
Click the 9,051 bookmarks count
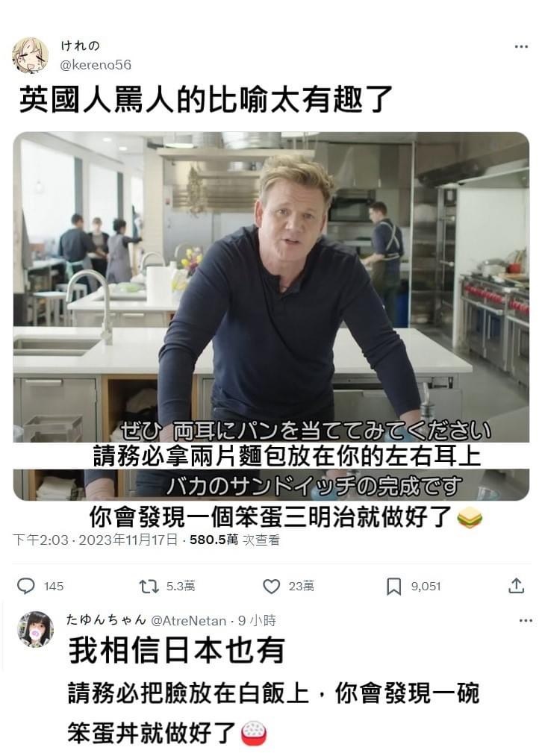(426, 587)
